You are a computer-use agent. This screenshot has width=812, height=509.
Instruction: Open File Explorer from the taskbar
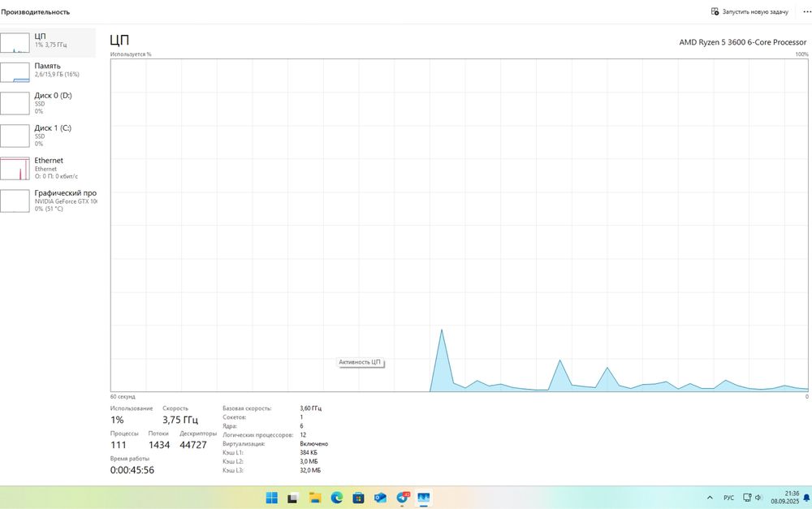pyautogui.click(x=315, y=498)
